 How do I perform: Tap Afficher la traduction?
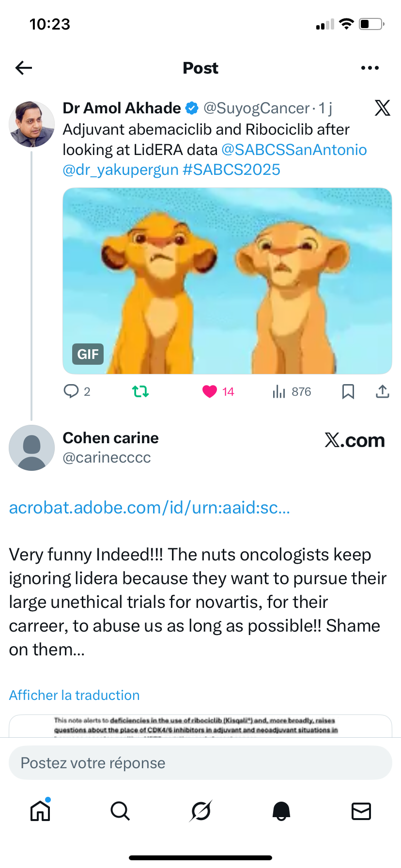[x=74, y=695]
